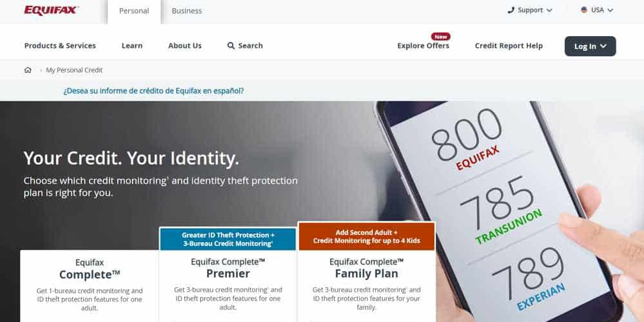
Task: Click the Support phone icon
Action: click(x=511, y=10)
